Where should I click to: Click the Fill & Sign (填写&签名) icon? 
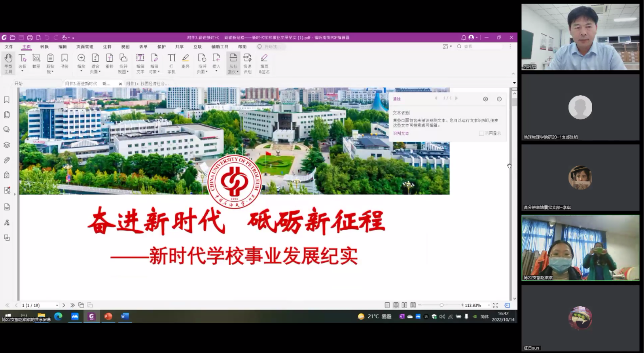pyautogui.click(x=264, y=62)
